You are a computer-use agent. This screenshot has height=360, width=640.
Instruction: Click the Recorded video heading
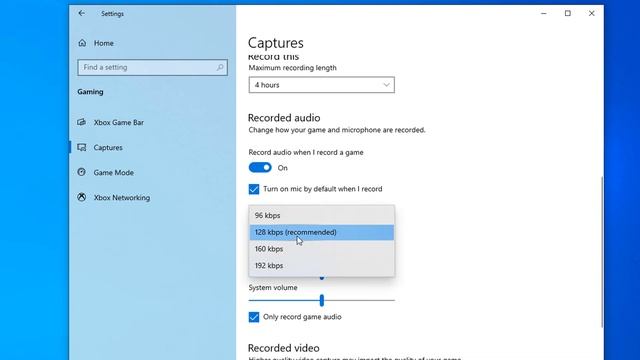point(284,348)
